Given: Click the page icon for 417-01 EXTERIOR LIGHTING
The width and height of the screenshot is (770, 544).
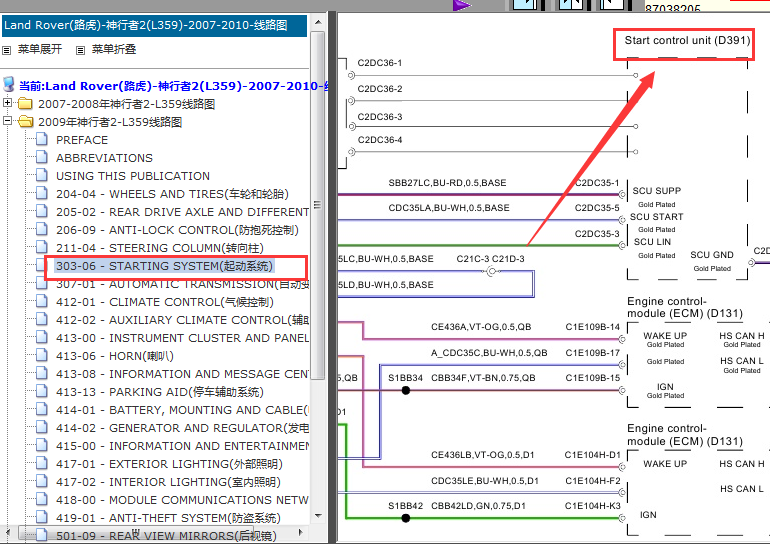Looking at the screenshot, I should pos(42,463).
